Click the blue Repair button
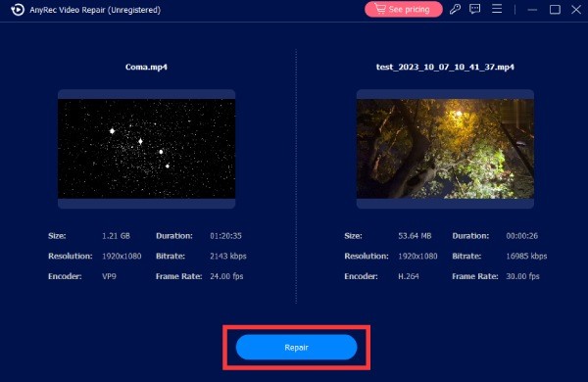The height and width of the screenshot is (382, 588). click(x=296, y=347)
